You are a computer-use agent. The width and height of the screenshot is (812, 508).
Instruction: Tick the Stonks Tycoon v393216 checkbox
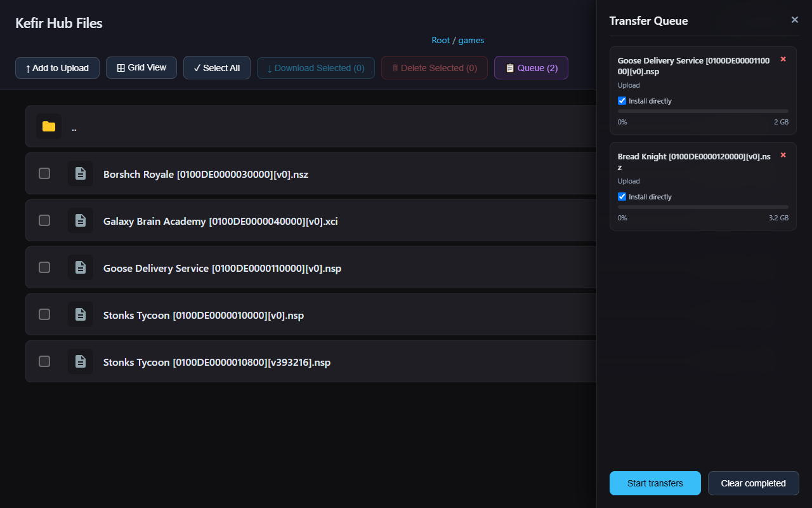pyautogui.click(x=44, y=361)
